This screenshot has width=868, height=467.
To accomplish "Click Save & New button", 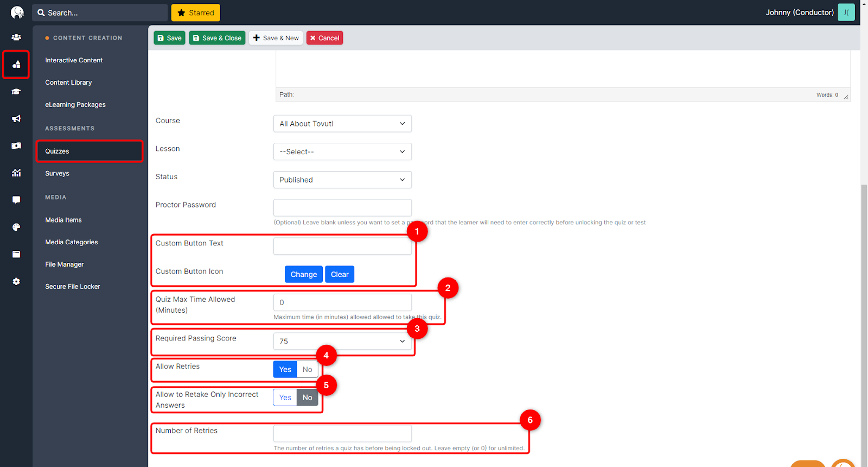I will click(x=276, y=38).
